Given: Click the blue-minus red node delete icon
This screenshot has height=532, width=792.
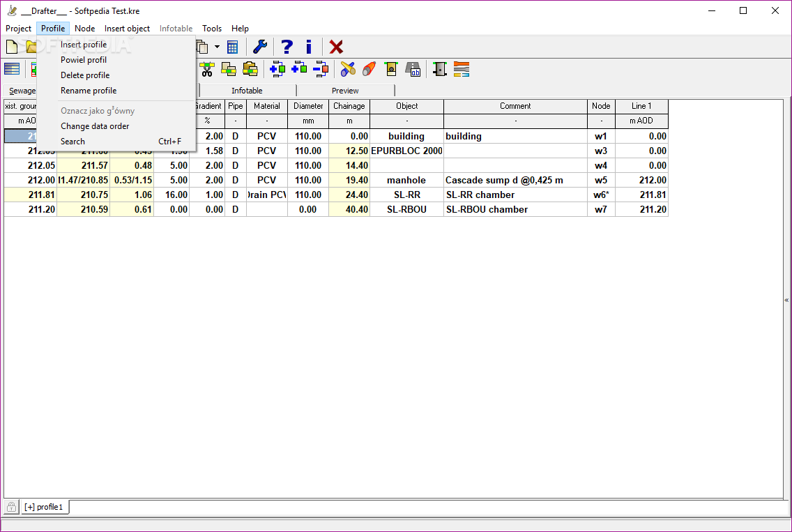Looking at the screenshot, I should pos(321,69).
